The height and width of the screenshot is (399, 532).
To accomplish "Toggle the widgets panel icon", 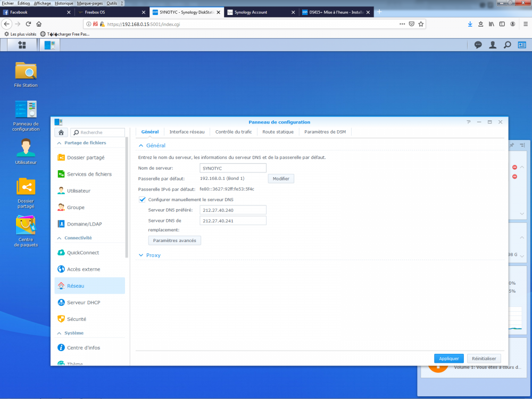I will click(x=522, y=45).
